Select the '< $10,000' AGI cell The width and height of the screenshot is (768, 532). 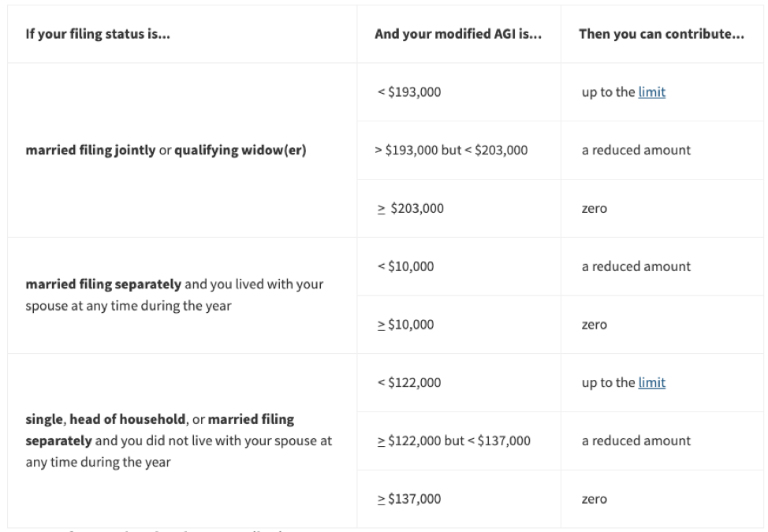click(x=459, y=266)
